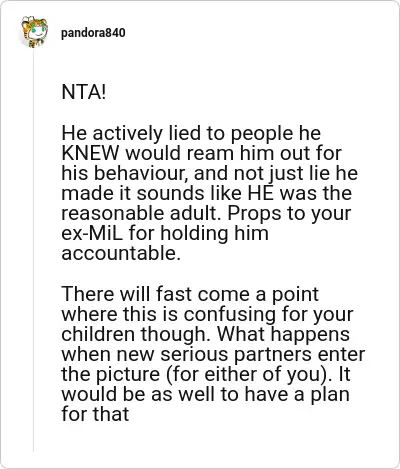Open pandora840's tiger avatar
The height and width of the screenshot is (469, 400).
(34, 32)
